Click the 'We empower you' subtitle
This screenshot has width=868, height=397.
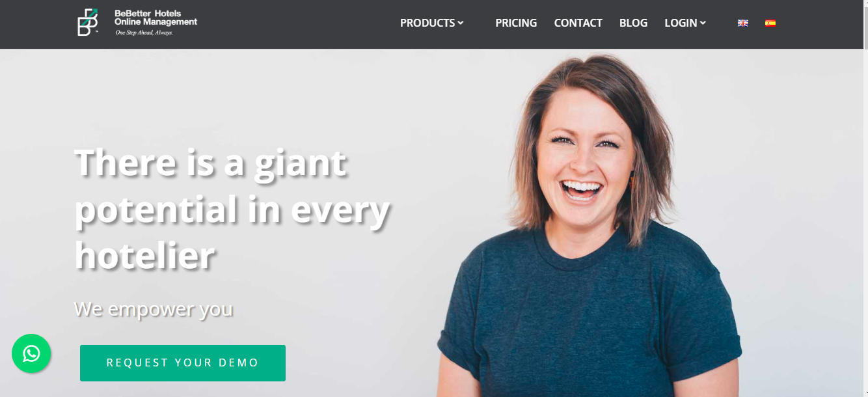tap(154, 308)
